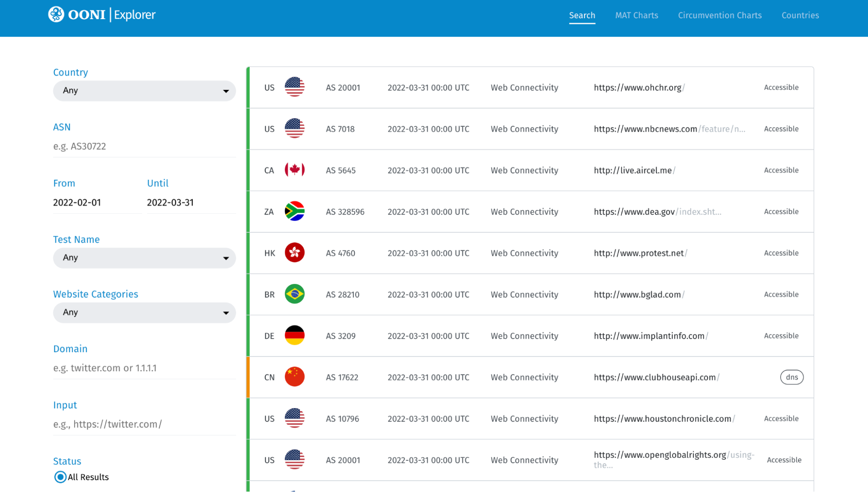Click the China flag icon
The height and width of the screenshot is (492, 868).
[x=294, y=377]
